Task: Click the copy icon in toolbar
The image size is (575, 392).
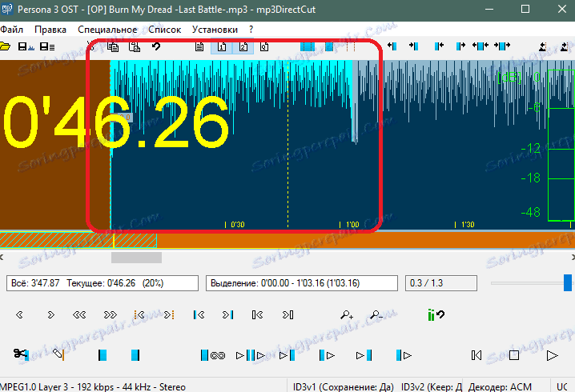Action: (113, 46)
